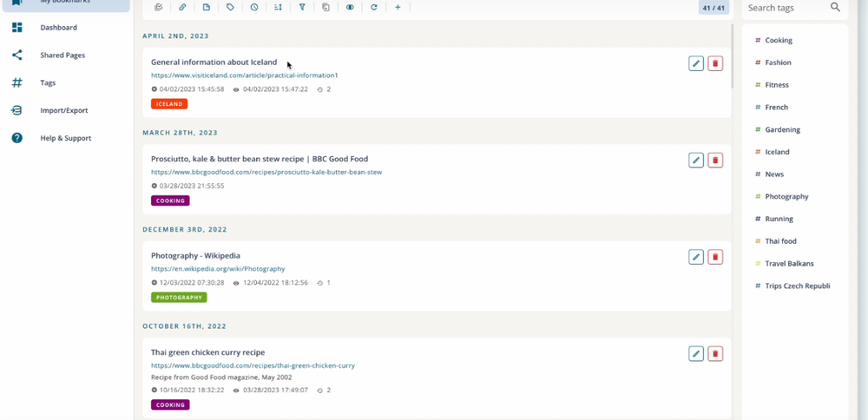868x420 pixels.
Task: Select the Travel Balkans tag in tag list
Action: (x=789, y=264)
